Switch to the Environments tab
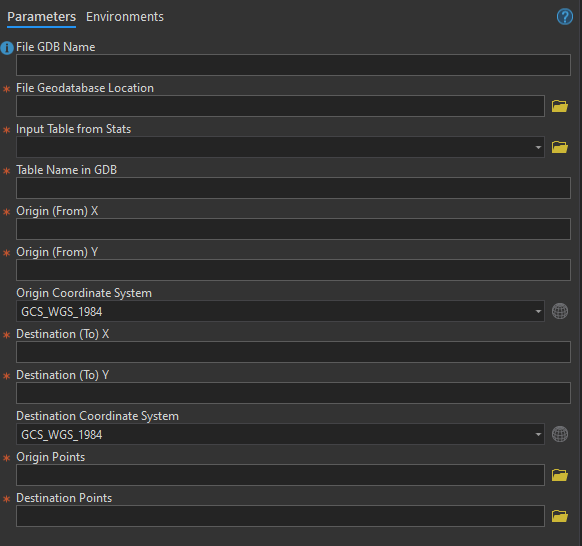Viewport: 582px width, 546px height. (125, 17)
